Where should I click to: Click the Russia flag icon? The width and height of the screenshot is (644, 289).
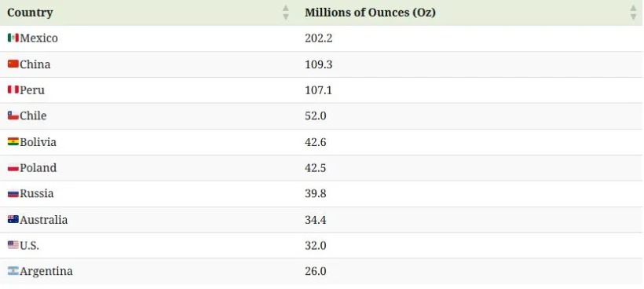coord(13,193)
